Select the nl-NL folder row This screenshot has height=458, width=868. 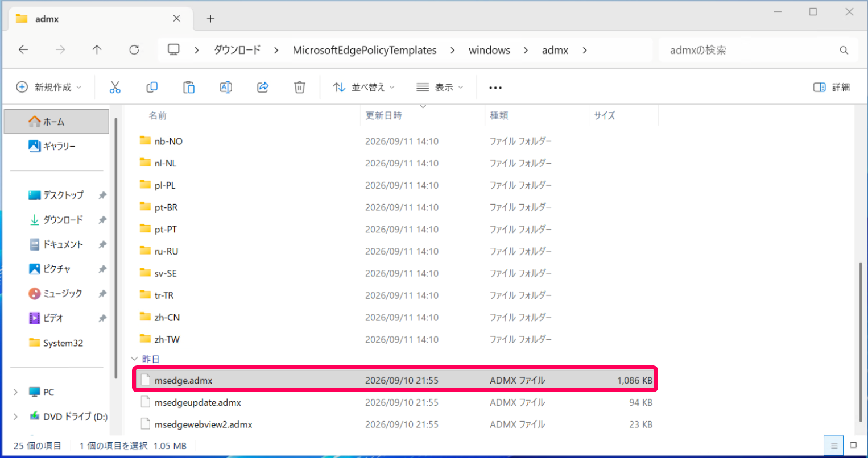(396, 163)
